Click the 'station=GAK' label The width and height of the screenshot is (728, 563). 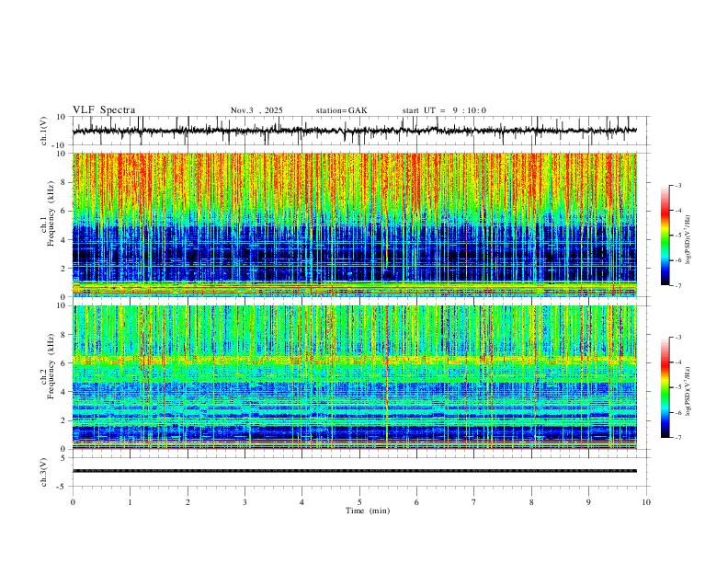(x=341, y=110)
